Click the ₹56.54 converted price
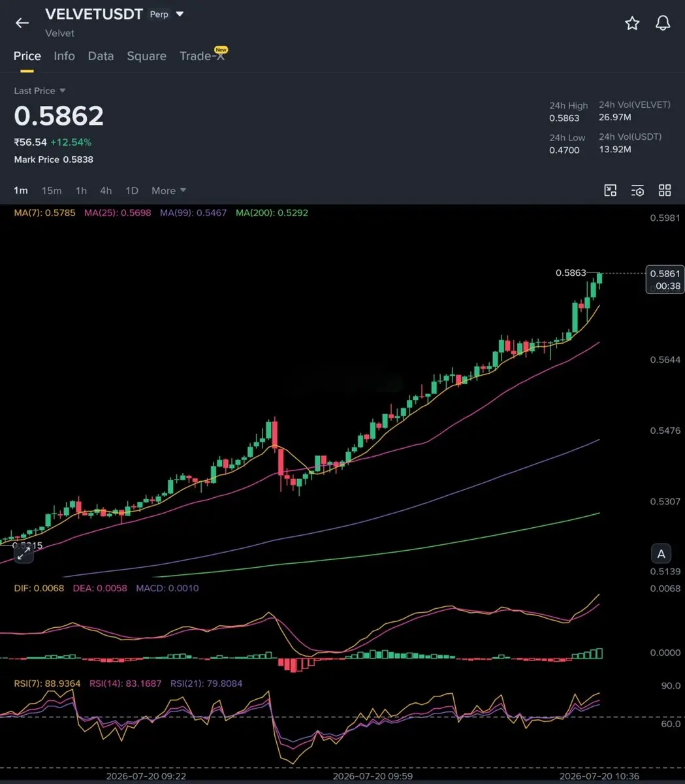 pyautogui.click(x=30, y=142)
